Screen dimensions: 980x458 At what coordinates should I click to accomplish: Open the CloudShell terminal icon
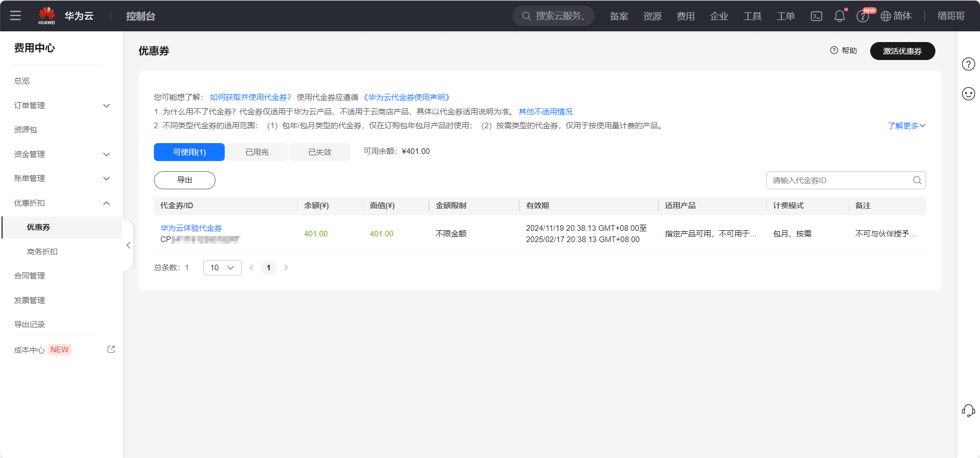click(816, 16)
